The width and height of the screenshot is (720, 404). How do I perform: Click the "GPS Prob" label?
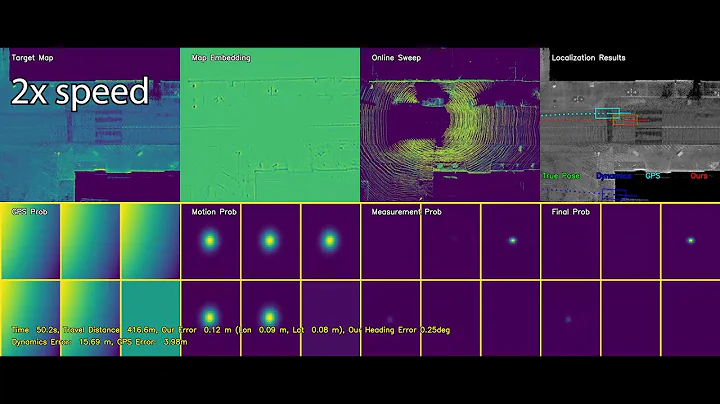click(x=29, y=212)
